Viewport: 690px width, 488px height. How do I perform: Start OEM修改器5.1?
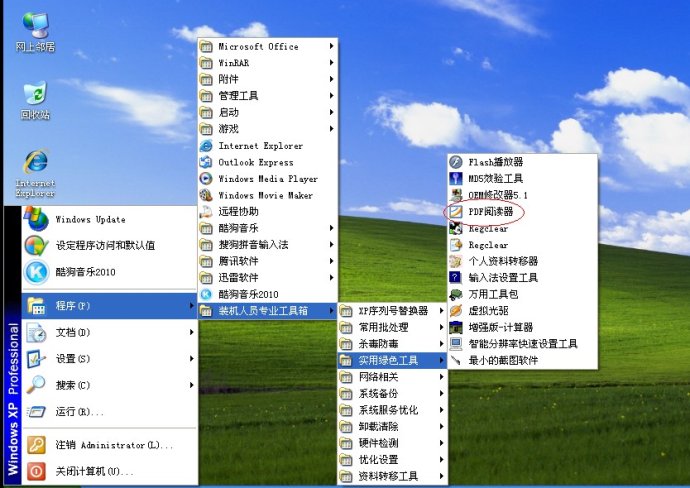tap(522, 195)
